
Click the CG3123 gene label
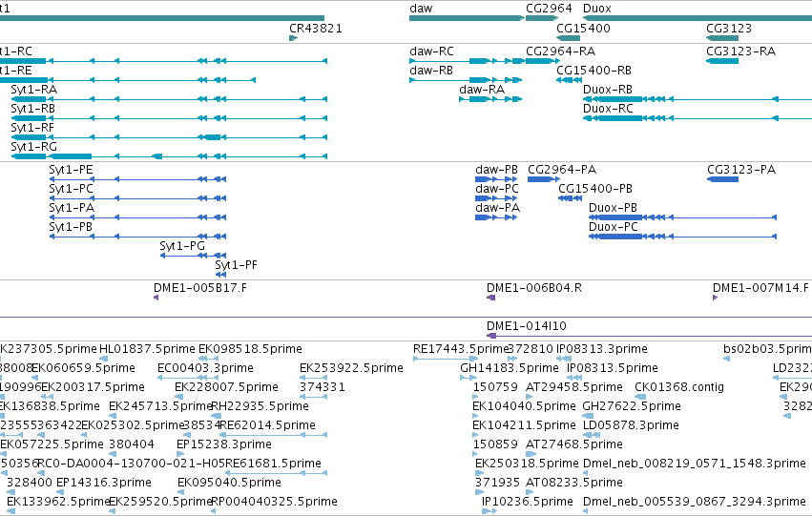click(x=729, y=29)
